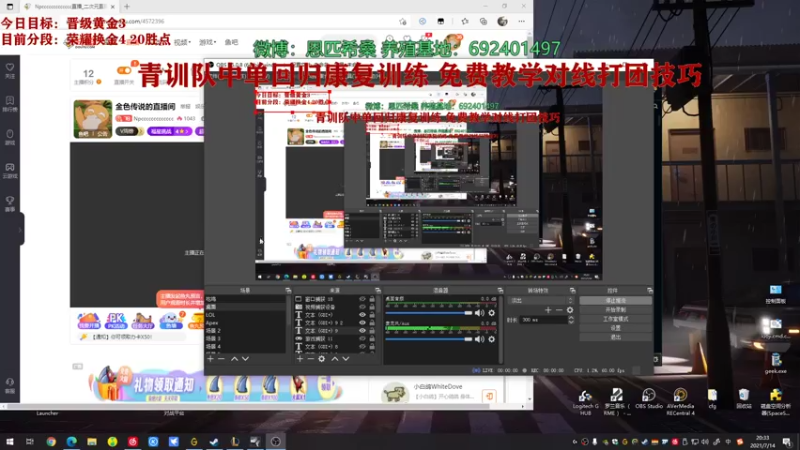Open the 鱼吧 nav item
This screenshot has height=450, width=800.
click(231, 42)
